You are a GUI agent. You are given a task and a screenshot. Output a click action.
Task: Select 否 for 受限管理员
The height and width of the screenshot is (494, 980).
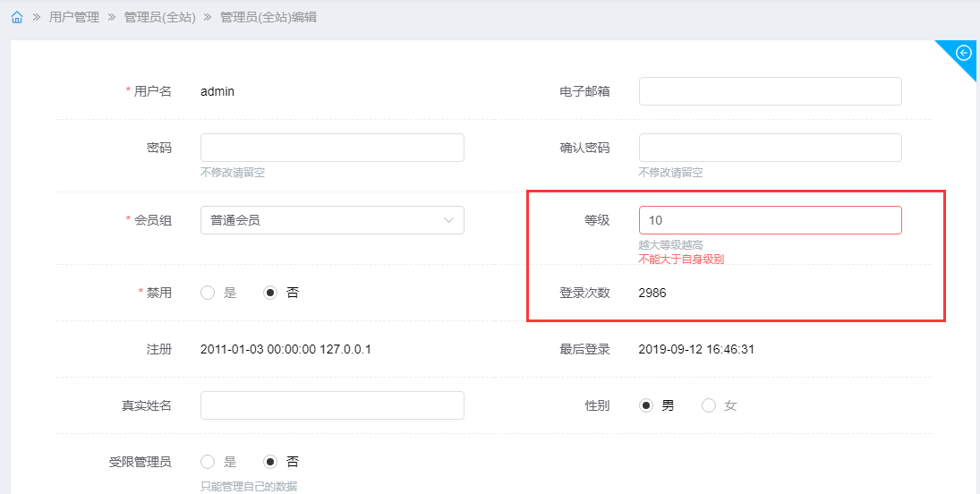271,462
